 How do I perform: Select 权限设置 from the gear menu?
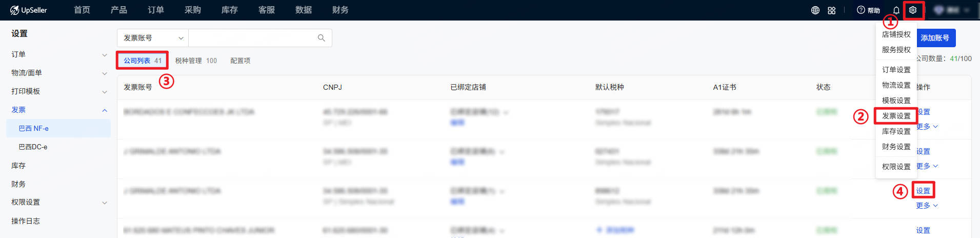tap(896, 167)
